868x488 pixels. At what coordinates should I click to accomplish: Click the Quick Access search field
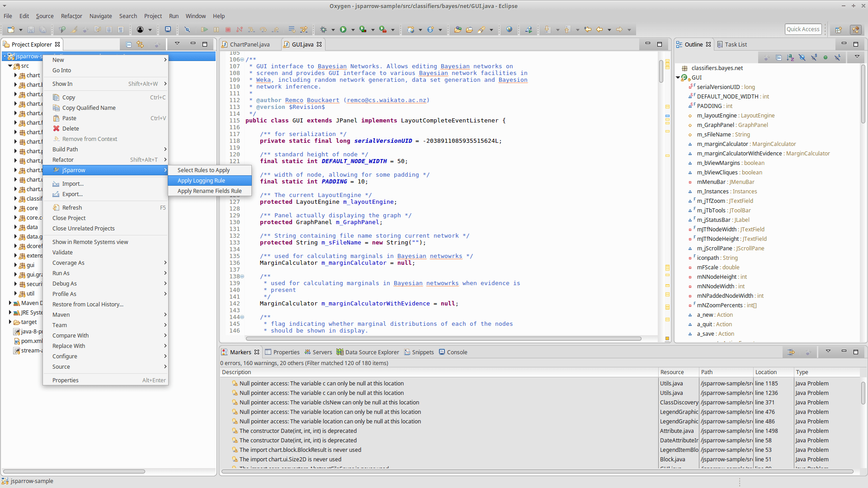click(803, 29)
